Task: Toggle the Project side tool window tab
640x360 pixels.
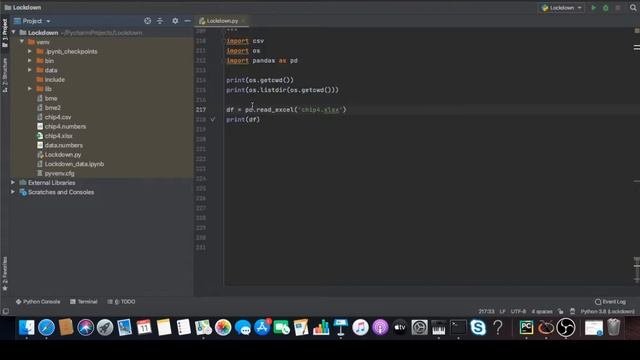Action: tap(4, 33)
